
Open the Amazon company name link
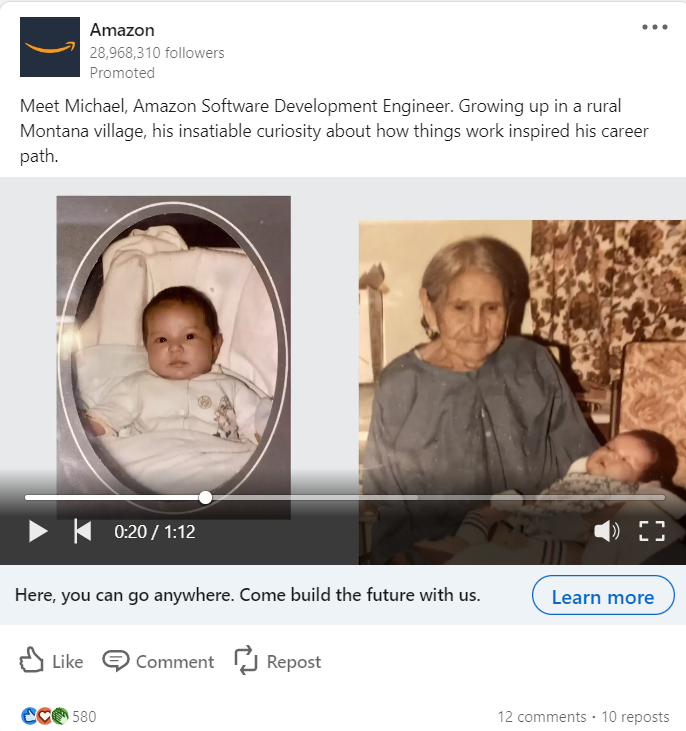pyautogui.click(x=122, y=30)
